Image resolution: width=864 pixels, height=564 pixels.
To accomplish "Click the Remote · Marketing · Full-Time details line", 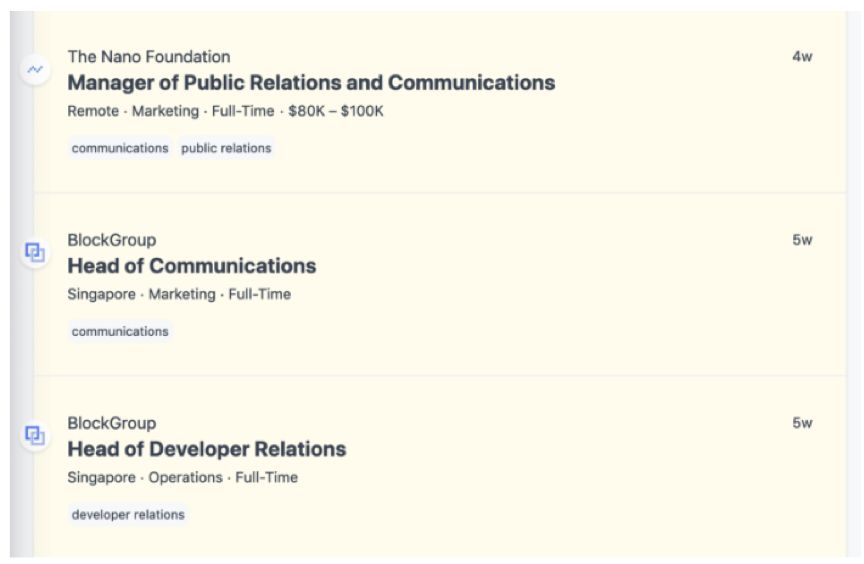I will [x=171, y=111].
